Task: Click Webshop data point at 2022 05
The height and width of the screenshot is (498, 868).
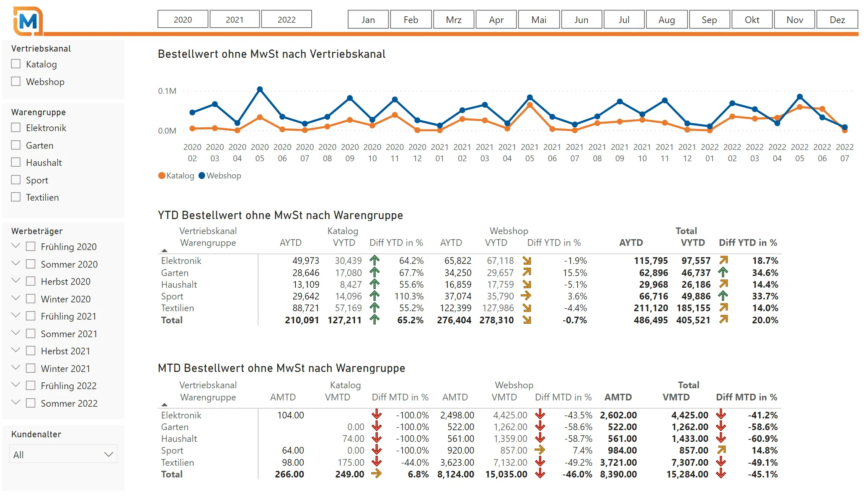Action: pos(800,96)
